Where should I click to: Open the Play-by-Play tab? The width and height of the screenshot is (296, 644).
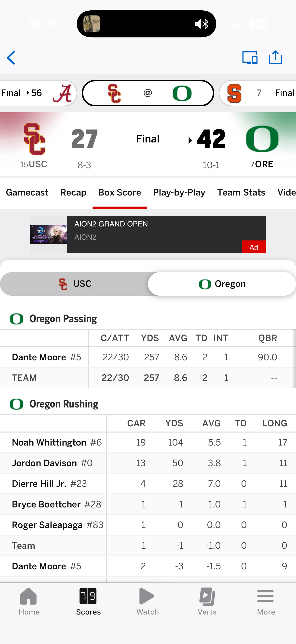tap(179, 193)
